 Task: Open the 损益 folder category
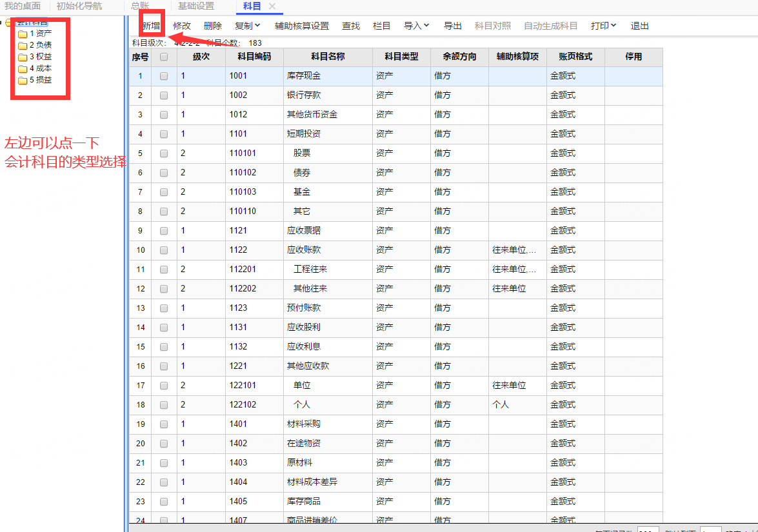pos(23,80)
